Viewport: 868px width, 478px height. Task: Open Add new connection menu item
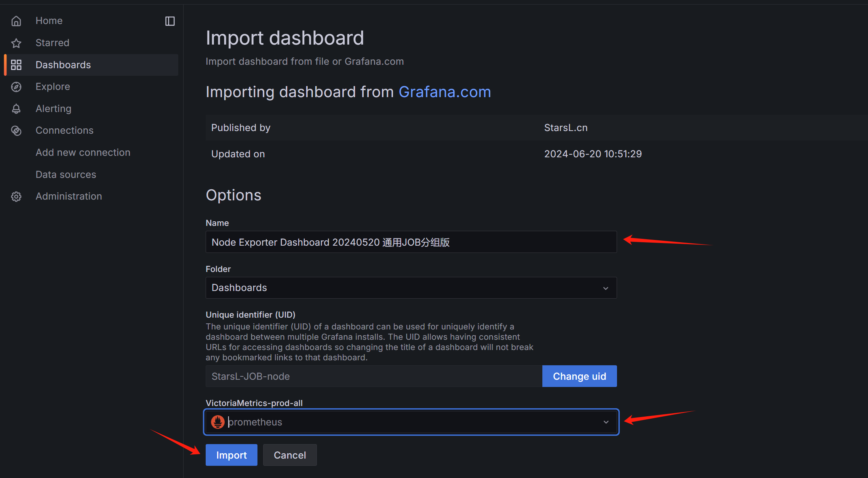coord(83,152)
